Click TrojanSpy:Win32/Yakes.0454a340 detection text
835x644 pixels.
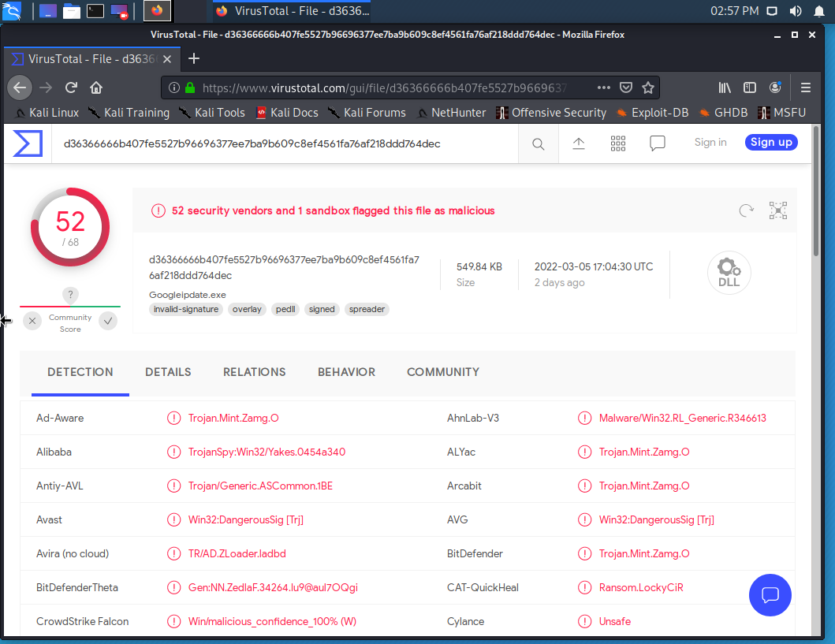[x=267, y=452]
